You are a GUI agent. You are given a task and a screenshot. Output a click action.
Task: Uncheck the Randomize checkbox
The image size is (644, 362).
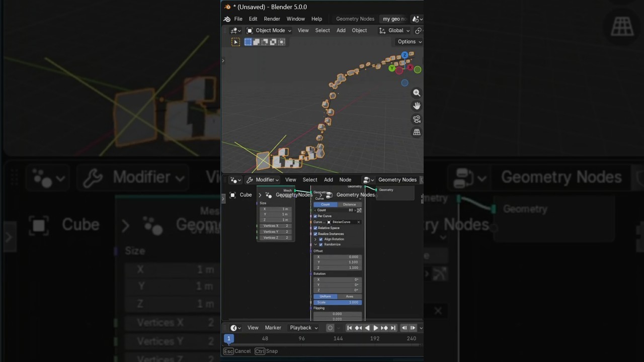(x=320, y=245)
